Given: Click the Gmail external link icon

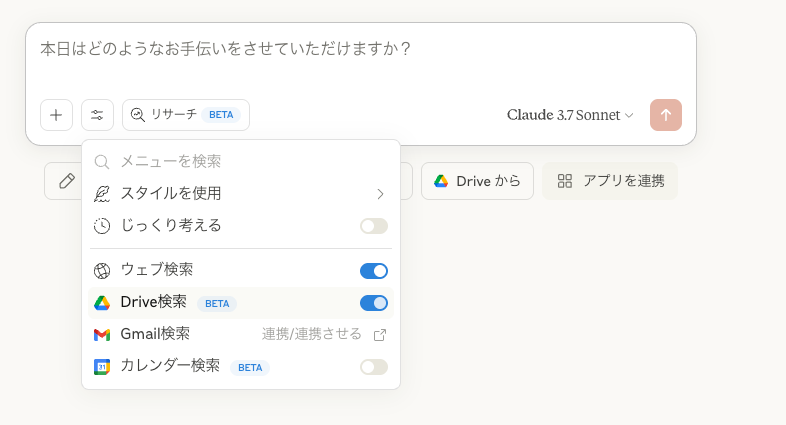Looking at the screenshot, I should point(380,335).
